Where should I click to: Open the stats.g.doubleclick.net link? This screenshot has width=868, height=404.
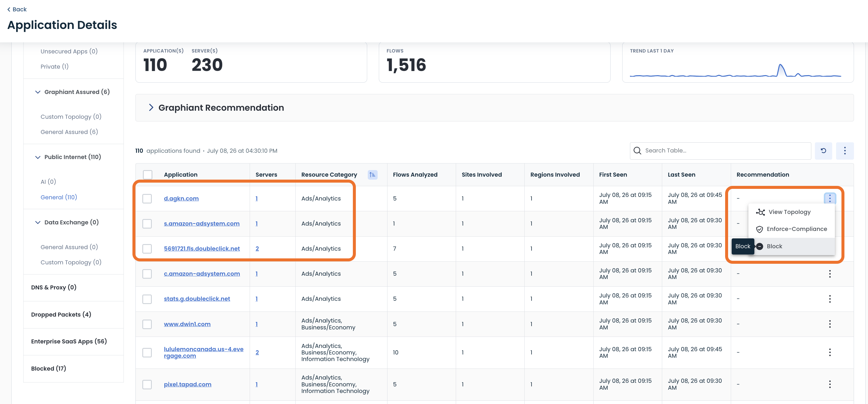click(x=197, y=299)
